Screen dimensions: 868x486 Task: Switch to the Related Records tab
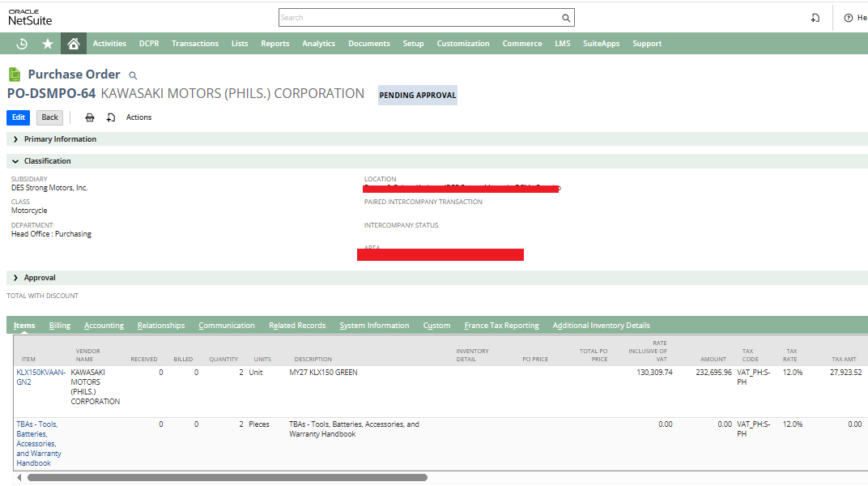pyautogui.click(x=297, y=326)
